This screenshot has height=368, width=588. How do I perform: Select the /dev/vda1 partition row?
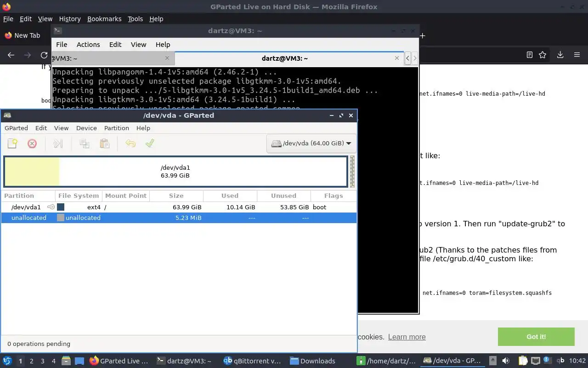point(179,207)
